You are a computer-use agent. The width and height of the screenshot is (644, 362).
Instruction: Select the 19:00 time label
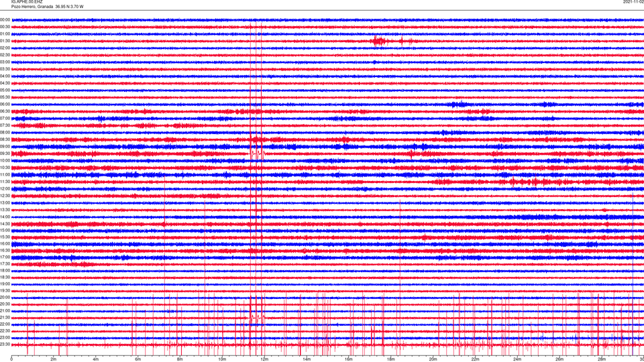click(x=5, y=284)
